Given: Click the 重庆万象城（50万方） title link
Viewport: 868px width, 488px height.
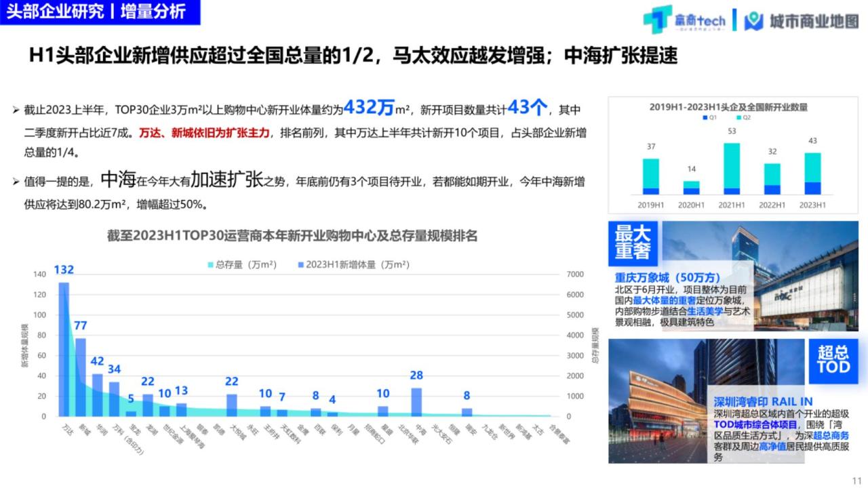Looking at the screenshot, I should [x=668, y=277].
